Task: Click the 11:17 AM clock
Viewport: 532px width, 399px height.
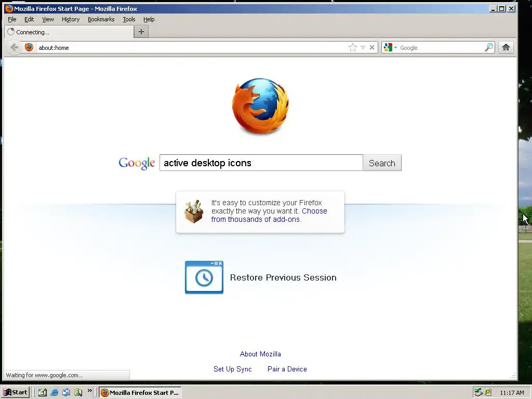Action: pos(512,393)
